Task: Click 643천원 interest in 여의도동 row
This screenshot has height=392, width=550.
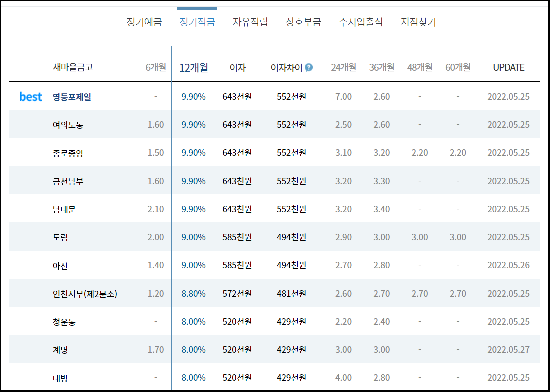Action: tap(237, 125)
